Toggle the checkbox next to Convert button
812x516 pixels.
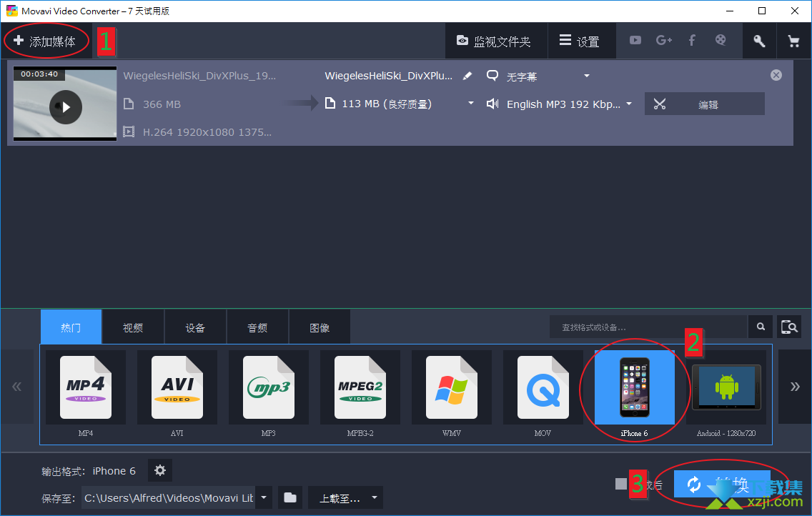(x=621, y=484)
